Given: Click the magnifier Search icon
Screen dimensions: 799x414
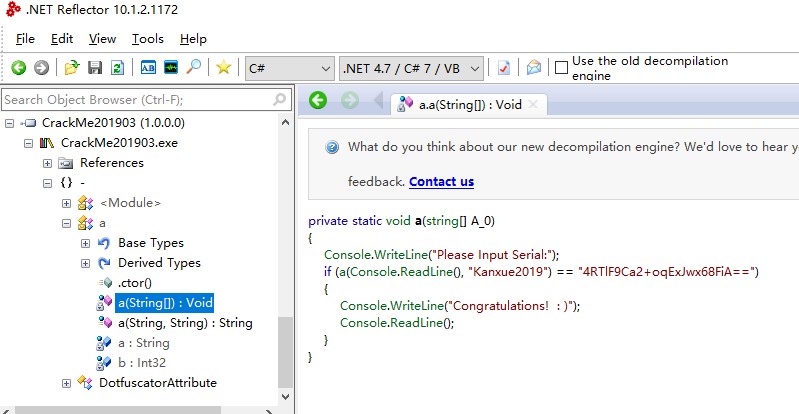Looking at the screenshot, I should (193, 67).
